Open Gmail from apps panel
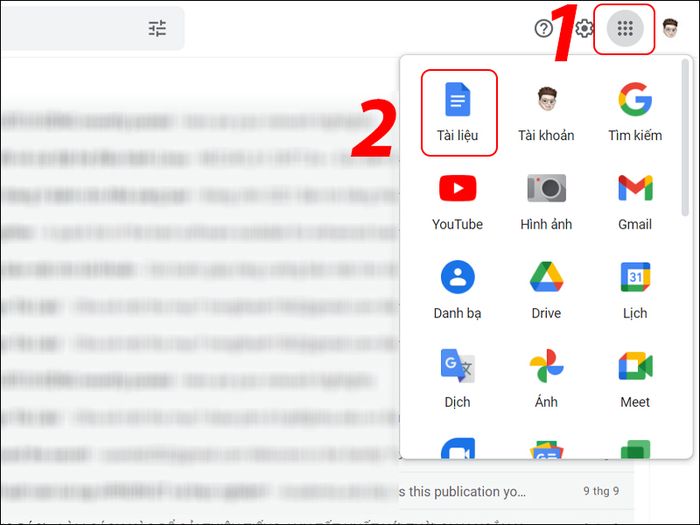This screenshot has width=700, height=525. pos(635,202)
